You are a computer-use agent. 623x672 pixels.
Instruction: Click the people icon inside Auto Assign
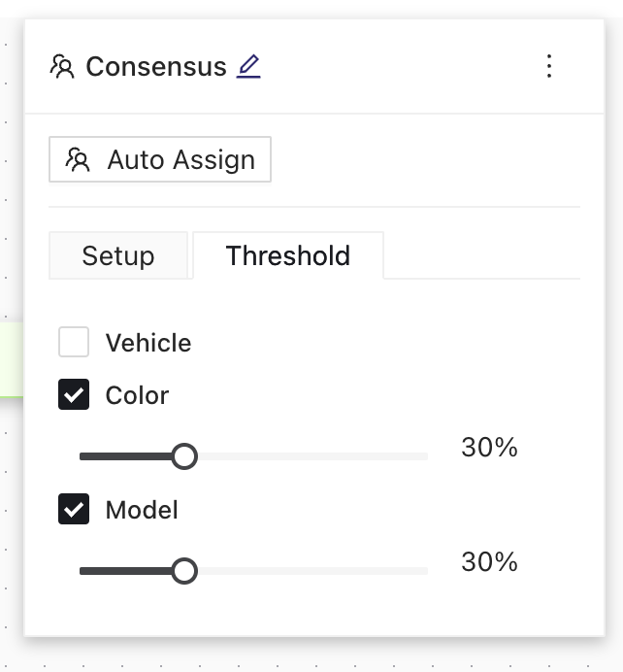pos(78,159)
